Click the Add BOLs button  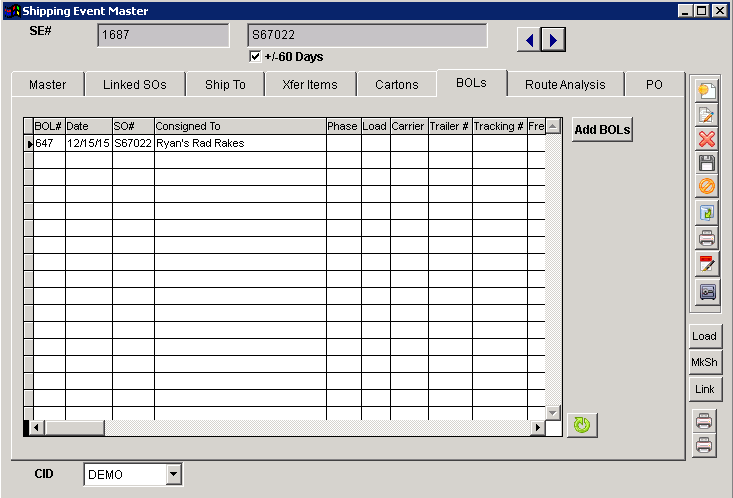click(x=602, y=130)
